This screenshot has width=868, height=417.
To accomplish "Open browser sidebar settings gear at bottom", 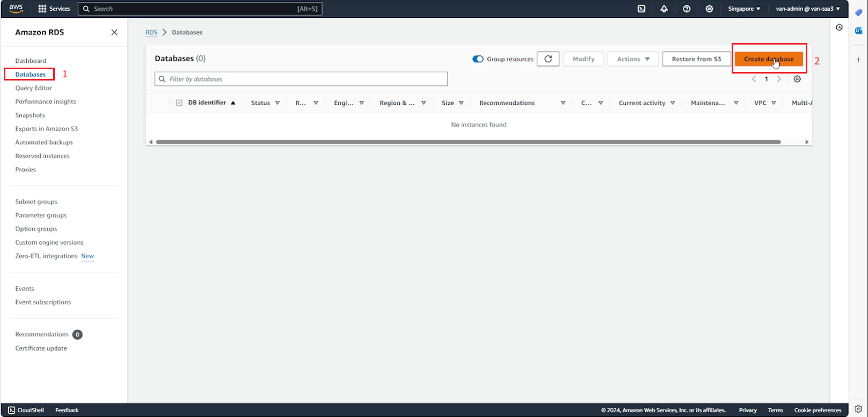I will click(858, 409).
